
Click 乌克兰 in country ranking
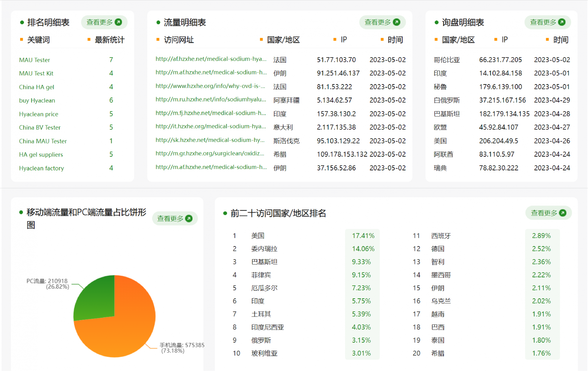(x=441, y=301)
